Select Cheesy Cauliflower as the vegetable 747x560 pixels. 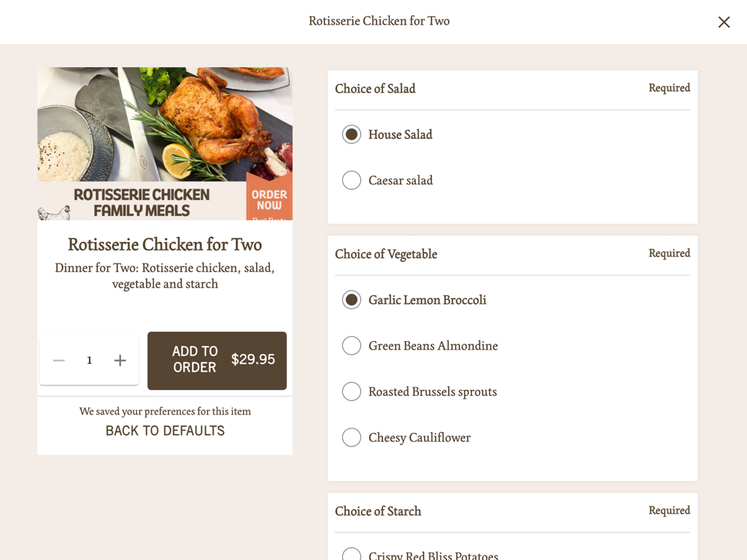[352, 437]
